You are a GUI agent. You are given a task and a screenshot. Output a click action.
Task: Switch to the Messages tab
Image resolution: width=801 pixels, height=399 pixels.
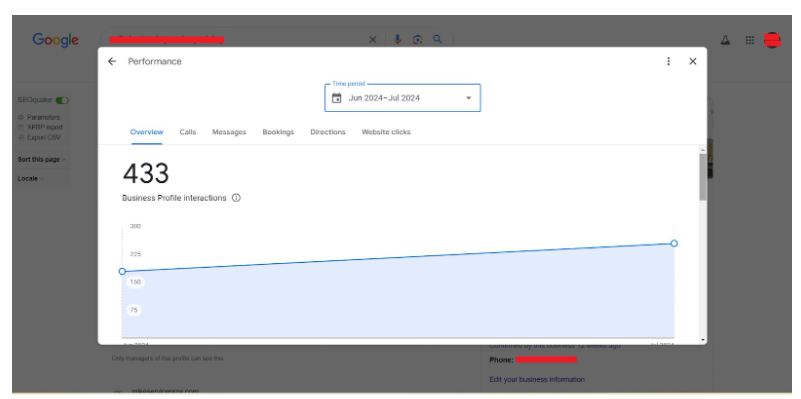click(x=229, y=132)
